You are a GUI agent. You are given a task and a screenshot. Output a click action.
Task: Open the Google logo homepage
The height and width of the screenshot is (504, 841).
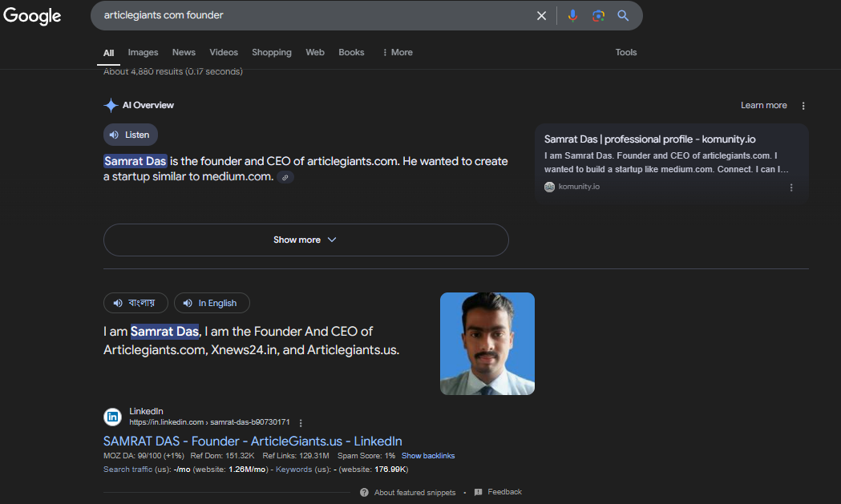pyautogui.click(x=32, y=16)
